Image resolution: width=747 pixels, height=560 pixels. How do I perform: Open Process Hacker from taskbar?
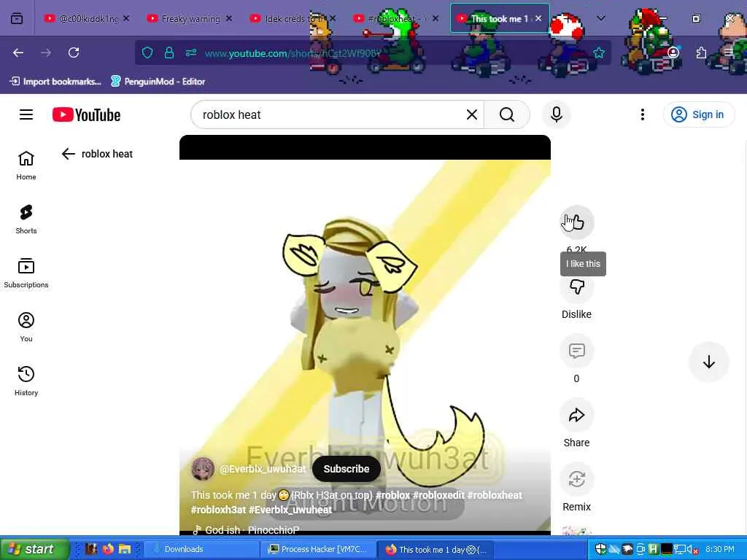pos(318,549)
